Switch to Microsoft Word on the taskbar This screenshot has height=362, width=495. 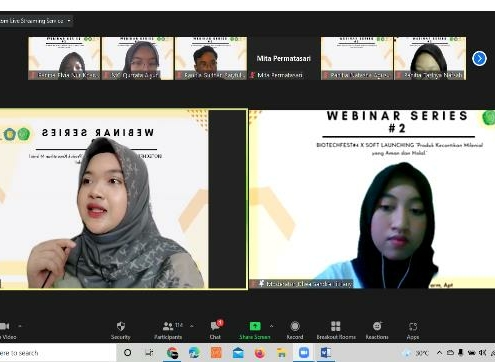pyautogui.click(x=325, y=353)
